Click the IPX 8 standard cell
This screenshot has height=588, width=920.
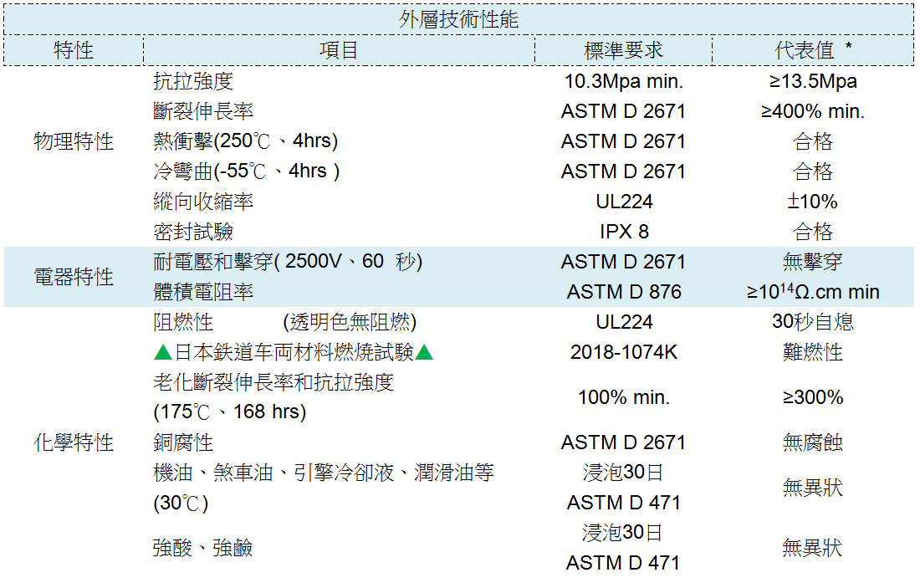[x=623, y=232]
